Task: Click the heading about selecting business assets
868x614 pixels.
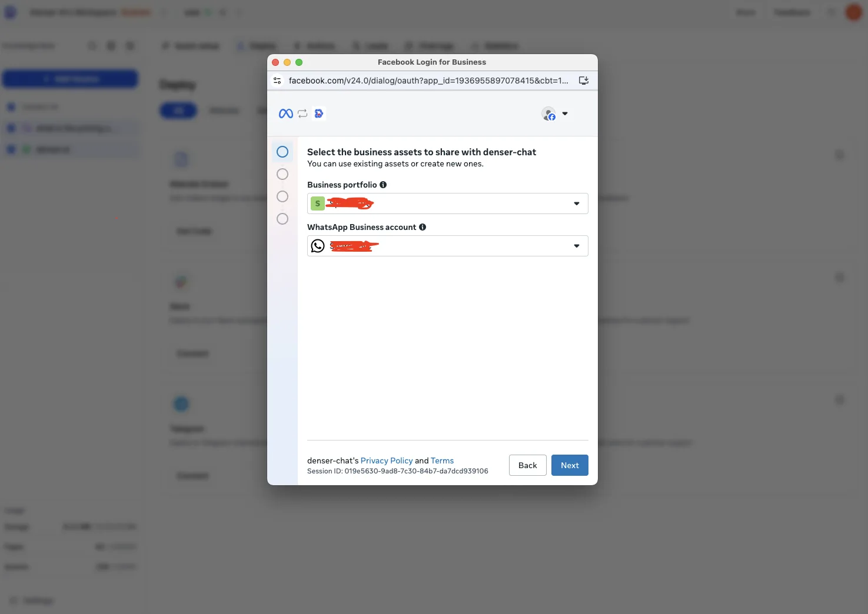Action: point(421,152)
